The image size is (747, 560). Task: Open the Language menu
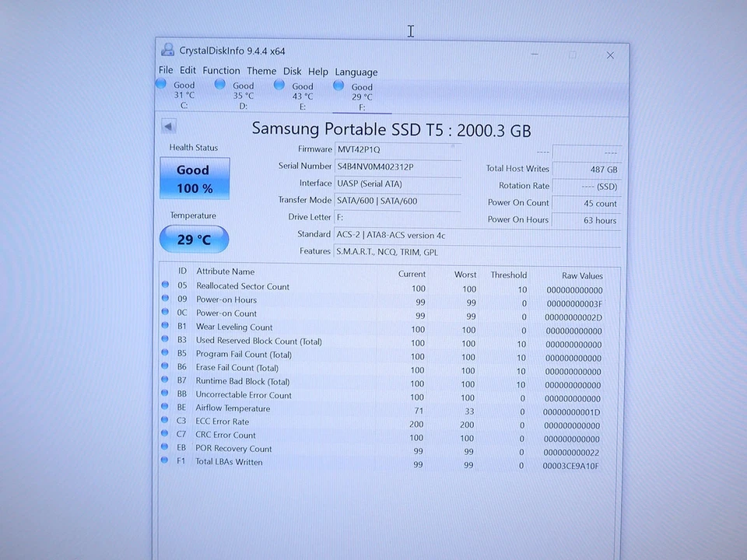click(x=356, y=72)
